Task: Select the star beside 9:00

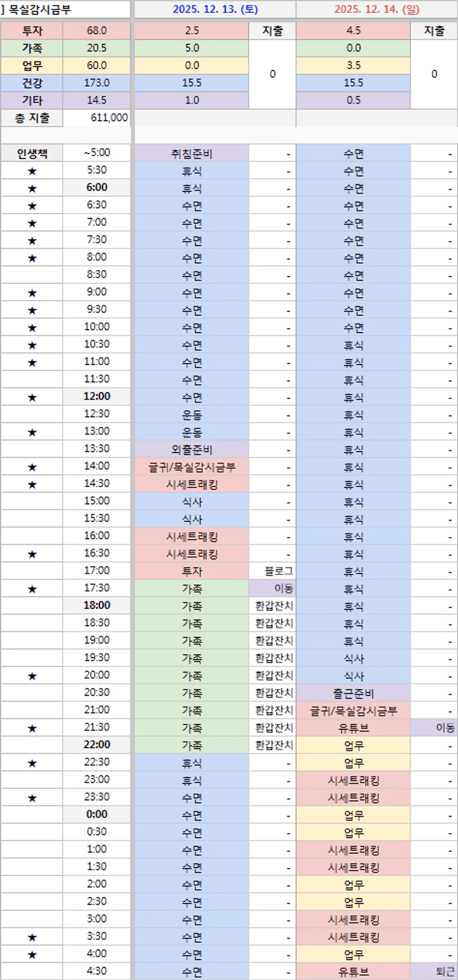Action: (32, 293)
